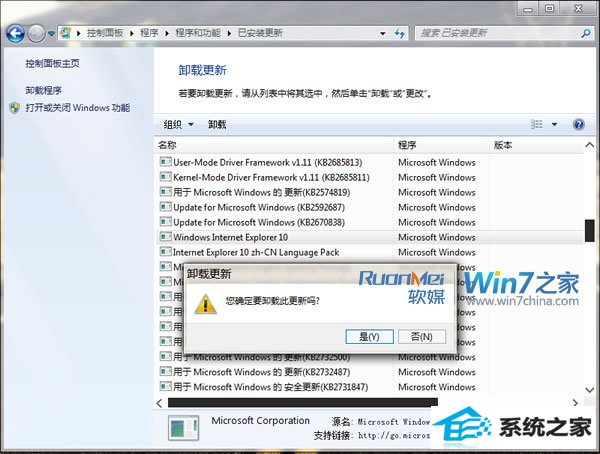The height and width of the screenshot is (454, 600).
Task: Maximize the installed updates window
Action: pos(549,8)
